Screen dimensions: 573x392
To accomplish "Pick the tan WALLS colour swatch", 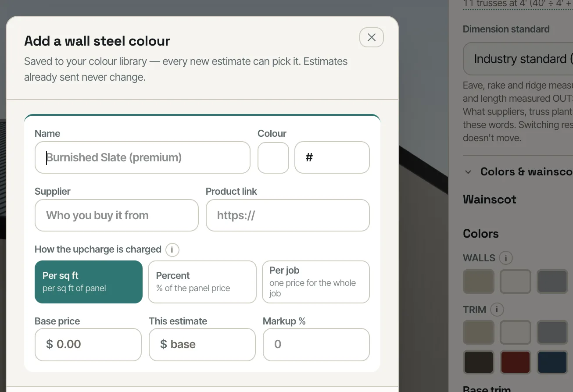I will pos(479,282).
